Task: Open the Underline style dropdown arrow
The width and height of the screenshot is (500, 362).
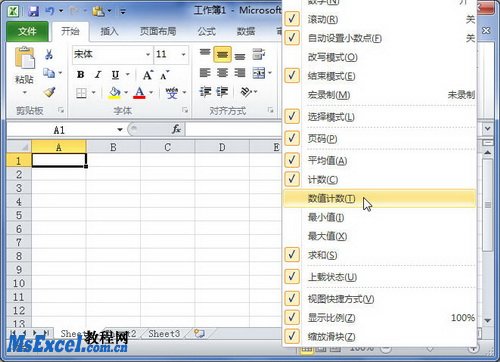Action: (x=128, y=75)
